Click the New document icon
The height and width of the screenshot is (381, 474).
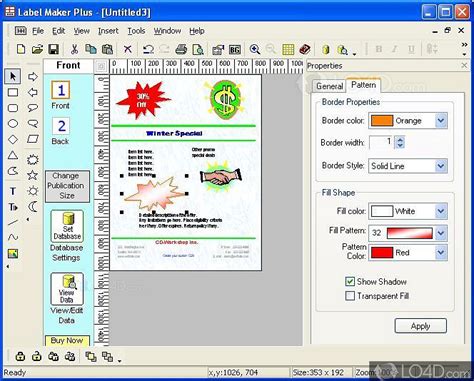[x=21, y=49]
